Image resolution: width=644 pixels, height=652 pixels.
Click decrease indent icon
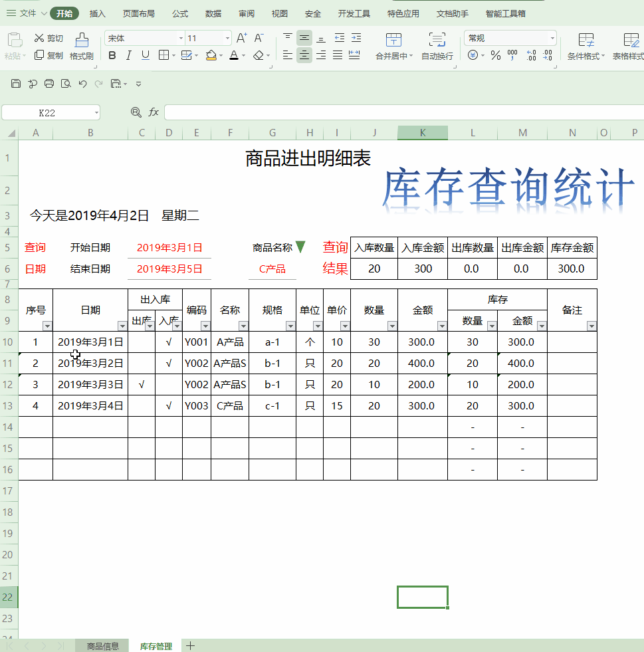point(340,39)
